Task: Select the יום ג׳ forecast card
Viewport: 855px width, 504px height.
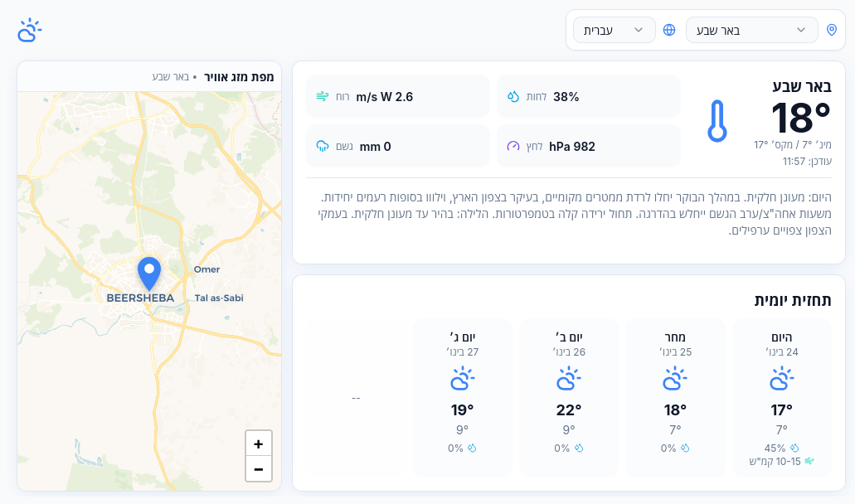Action: pyautogui.click(x=463, y=398)
